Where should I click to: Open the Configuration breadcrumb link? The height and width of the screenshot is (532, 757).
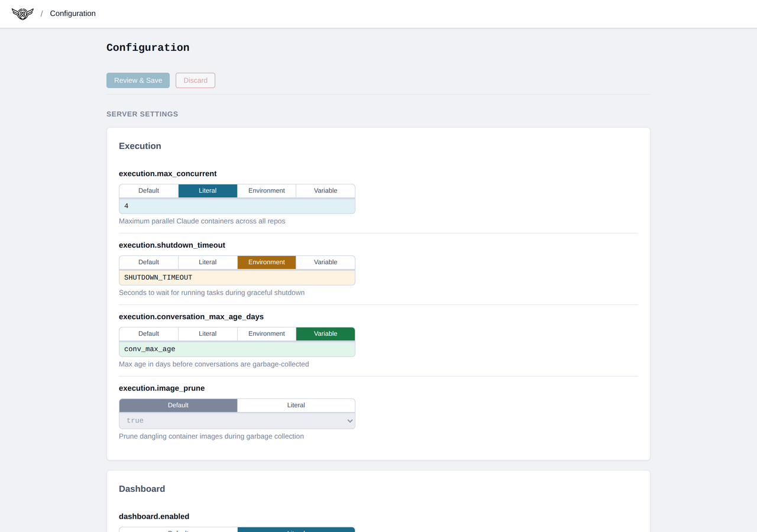tap(72, 14)
